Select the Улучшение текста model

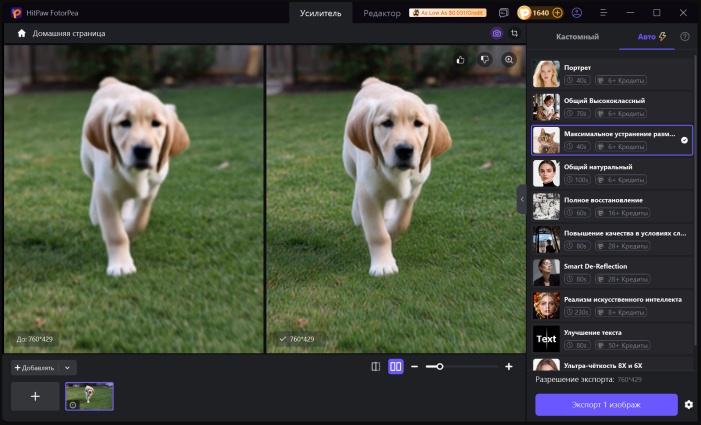click(x=612, y=338)
